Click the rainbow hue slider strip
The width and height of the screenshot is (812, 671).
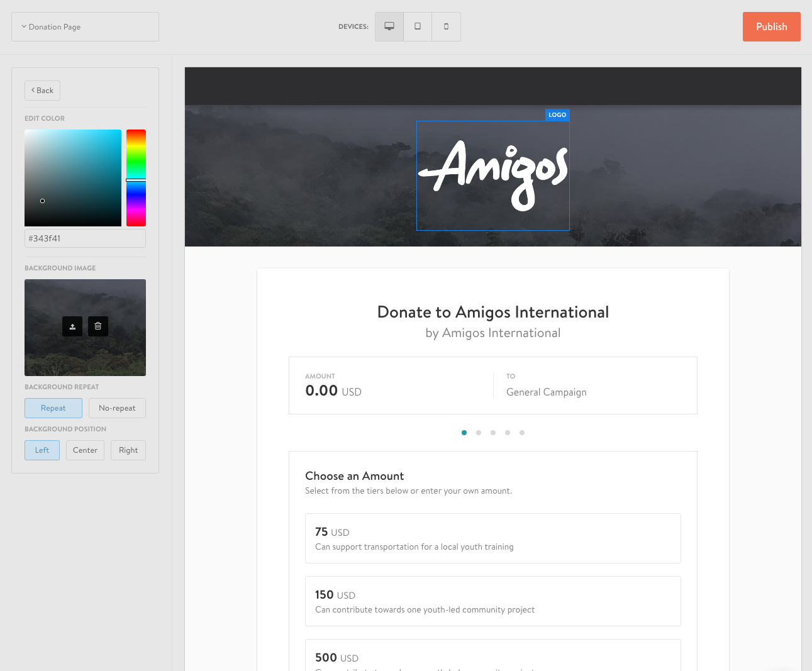136,178
